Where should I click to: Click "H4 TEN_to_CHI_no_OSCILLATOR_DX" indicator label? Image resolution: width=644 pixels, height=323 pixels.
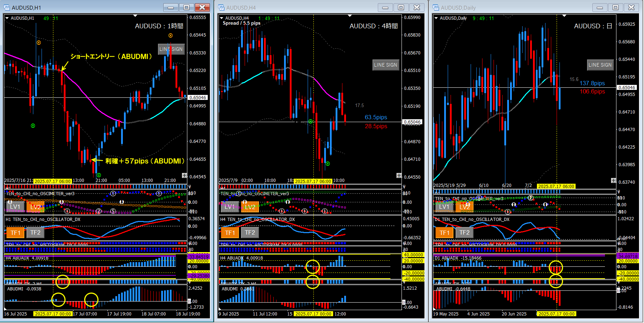click(258, 220)
